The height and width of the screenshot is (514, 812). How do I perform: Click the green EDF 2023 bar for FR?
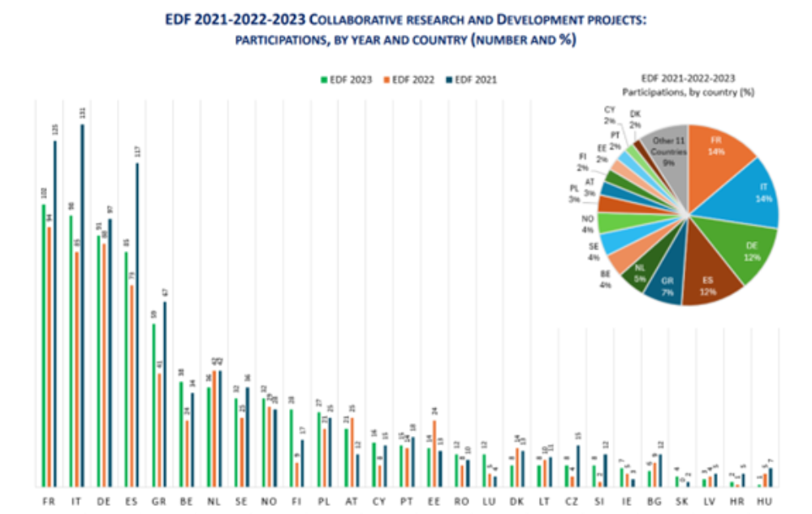click(x=43, y=345)
